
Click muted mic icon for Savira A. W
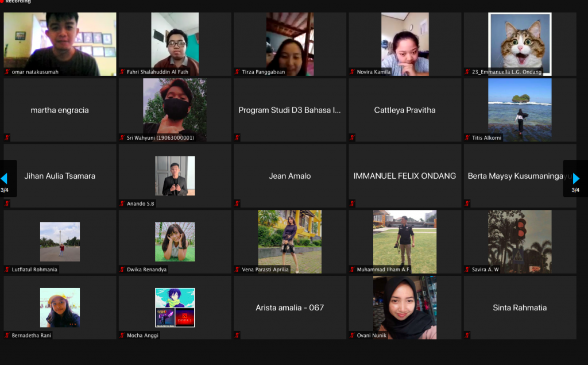point(467,269)
